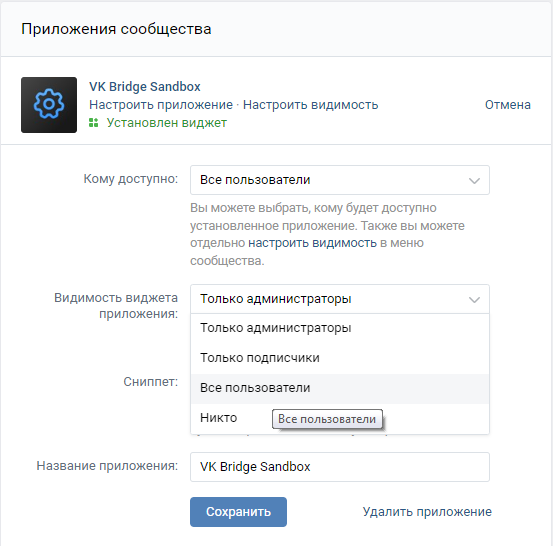Image resolution: width=553 pixels, height=546 pixels.
Task: Select 'Только администраторы' option in list
Action: 340,328
